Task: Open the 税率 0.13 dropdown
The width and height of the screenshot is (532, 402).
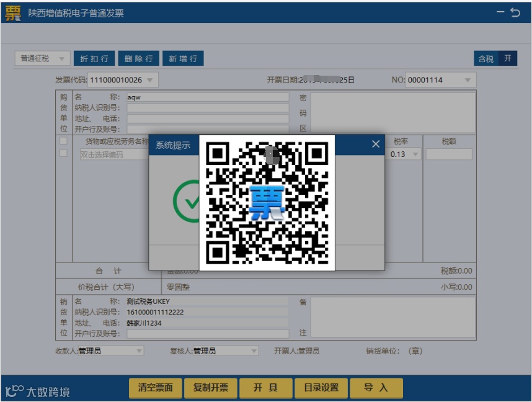Action: pos(404,154)
